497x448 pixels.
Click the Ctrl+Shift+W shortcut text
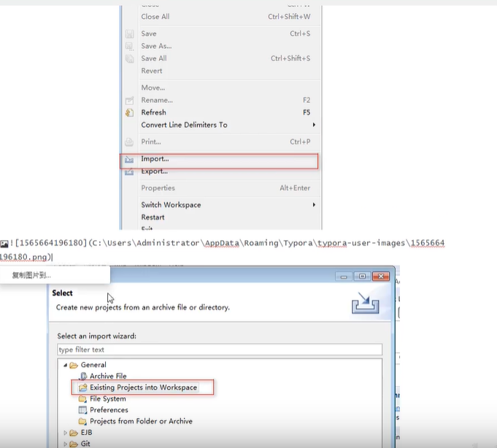pos(289,17)
